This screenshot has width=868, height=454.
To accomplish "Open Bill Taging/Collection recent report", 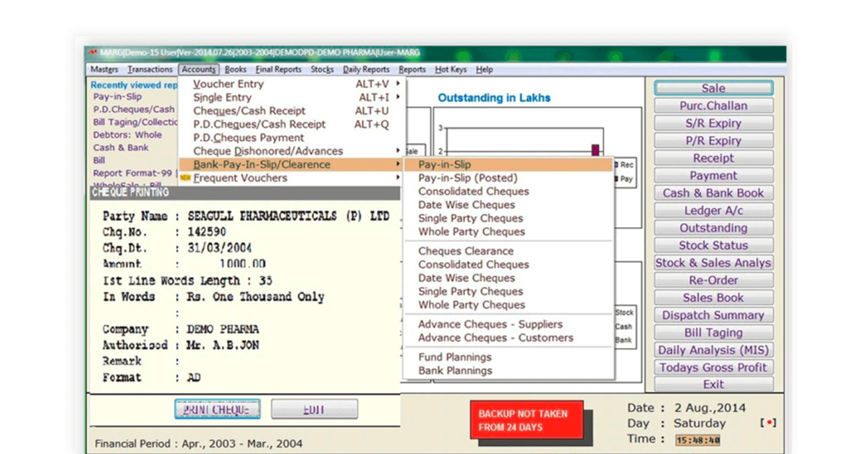I will (x=135, y=122).
